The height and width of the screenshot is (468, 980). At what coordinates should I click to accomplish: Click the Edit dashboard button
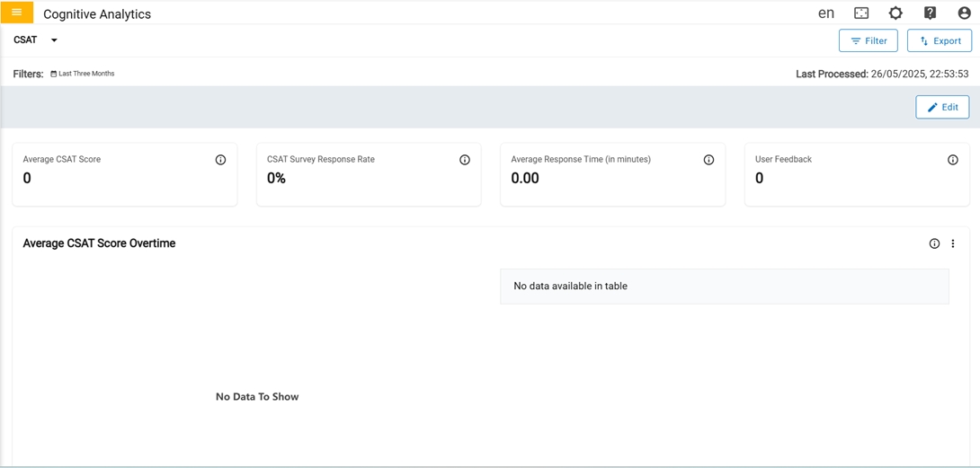pos(942,107)
